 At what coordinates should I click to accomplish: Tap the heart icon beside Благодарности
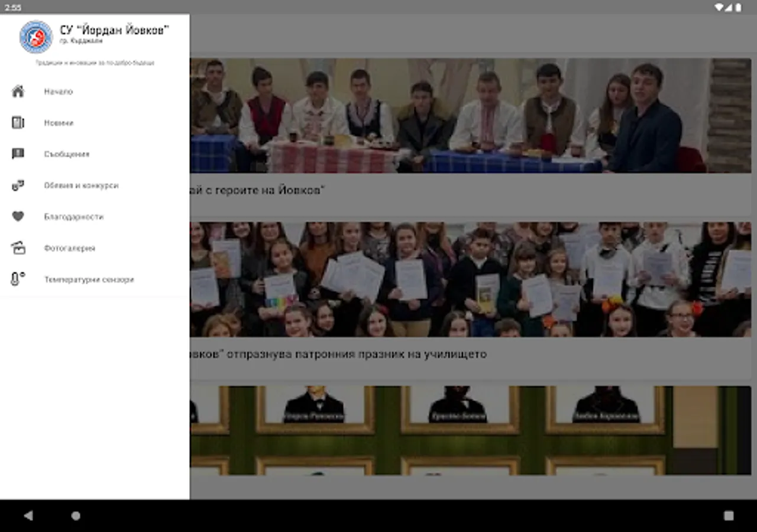coord(18,217)
